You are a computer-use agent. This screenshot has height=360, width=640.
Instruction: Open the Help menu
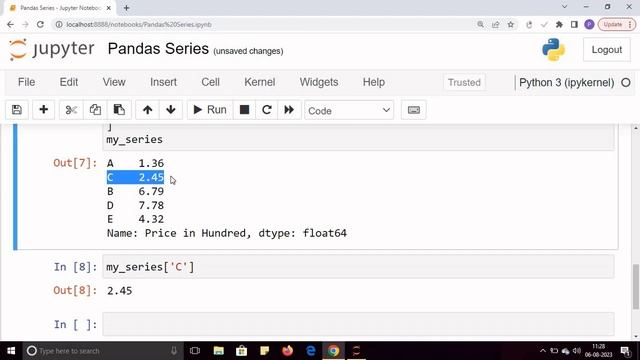click(x=374, y=82)
